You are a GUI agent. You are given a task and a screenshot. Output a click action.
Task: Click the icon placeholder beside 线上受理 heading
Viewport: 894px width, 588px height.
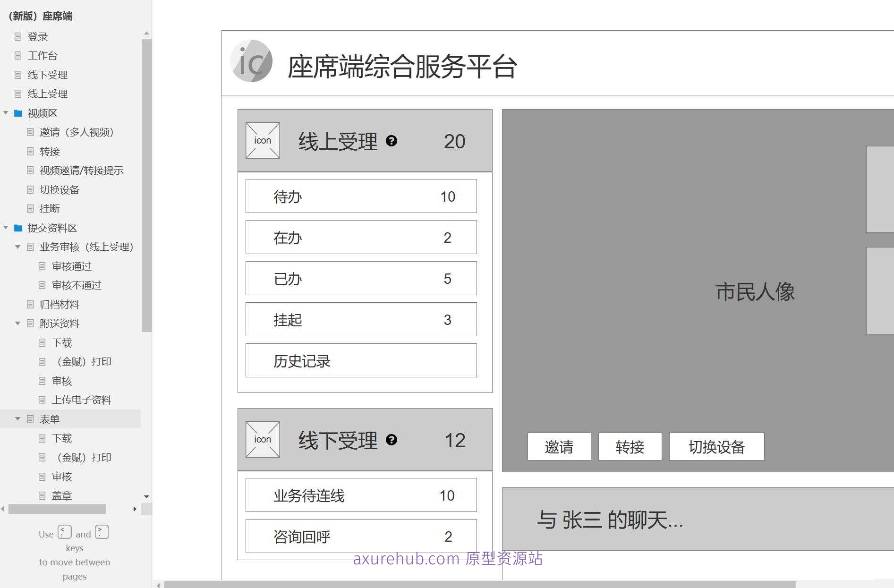click(x=262, y=140)
